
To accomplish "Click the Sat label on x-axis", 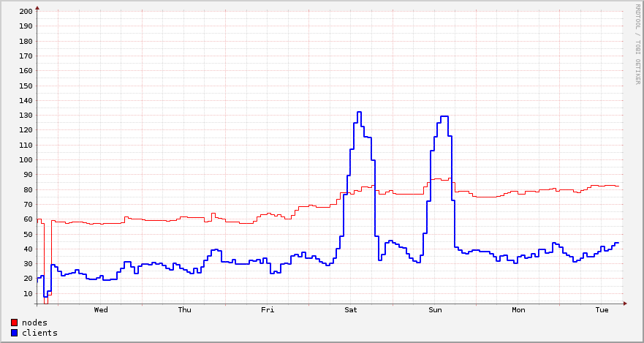I will click(x=352, y=310).
